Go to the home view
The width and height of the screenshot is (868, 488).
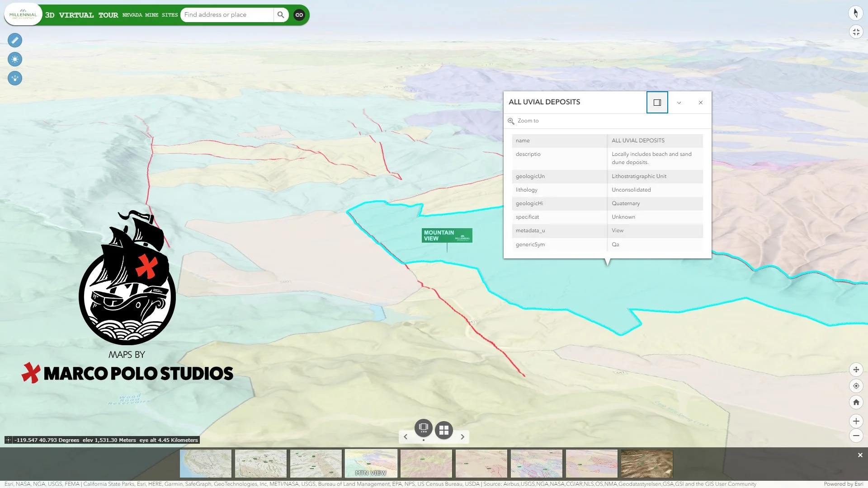pos(856,402)
